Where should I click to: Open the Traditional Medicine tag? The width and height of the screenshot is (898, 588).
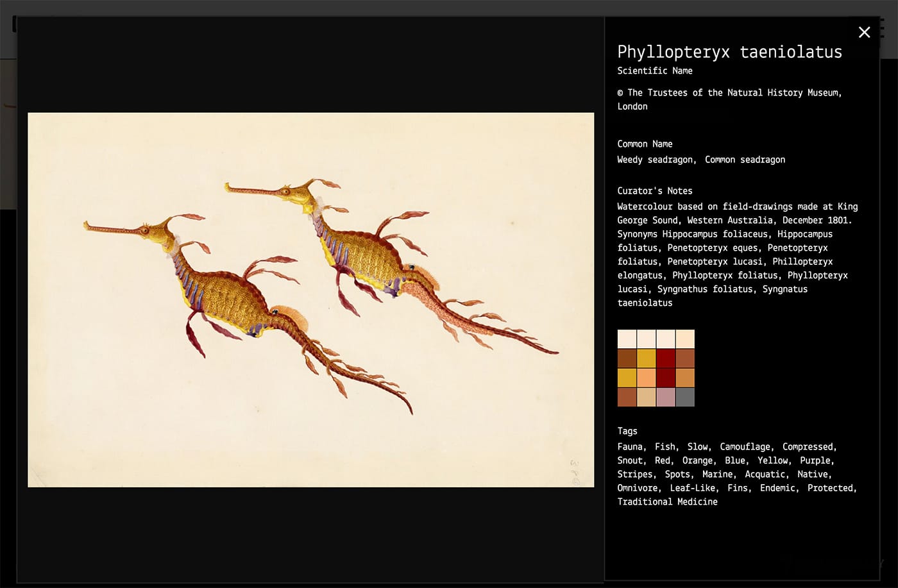(666, 501)
